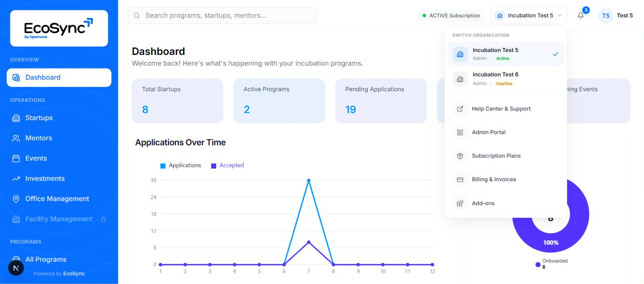The image size is (644, 284).
Task: Open Office Management in the sidebar
Action: 59,199
